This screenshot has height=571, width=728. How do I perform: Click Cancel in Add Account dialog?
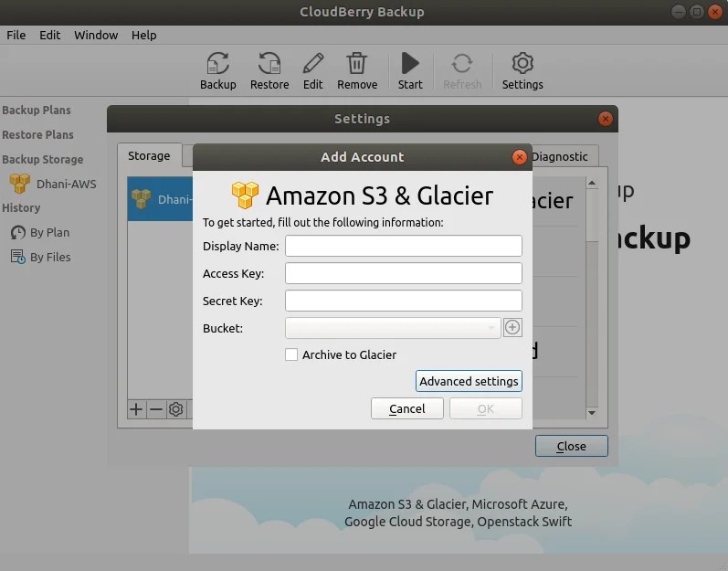(406, 408)
